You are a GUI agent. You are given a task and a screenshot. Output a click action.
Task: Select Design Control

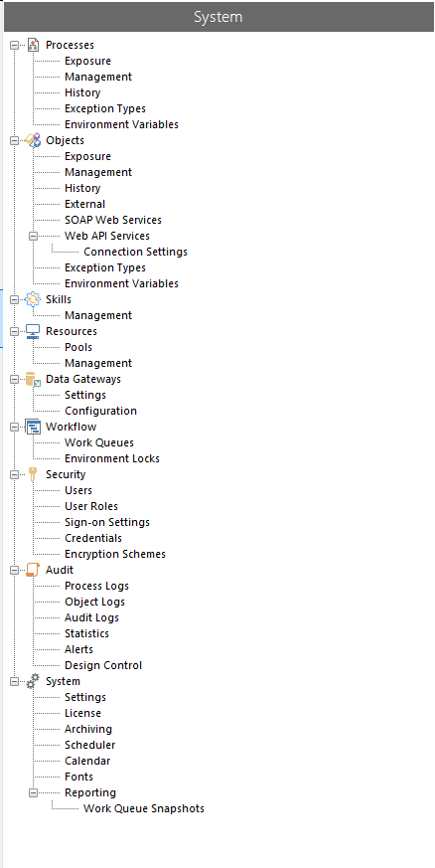pos(103,665)
